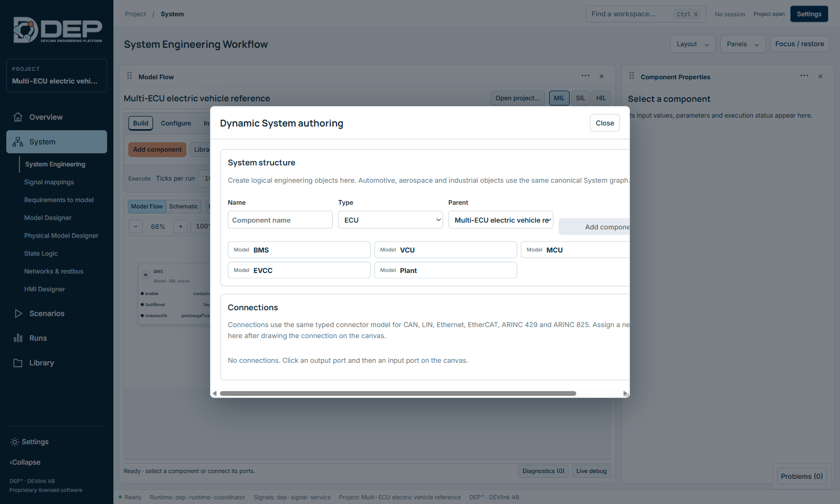The image size is (840, 504).
Task: Close the Component Properties panel
Action: tap(821, 77)
